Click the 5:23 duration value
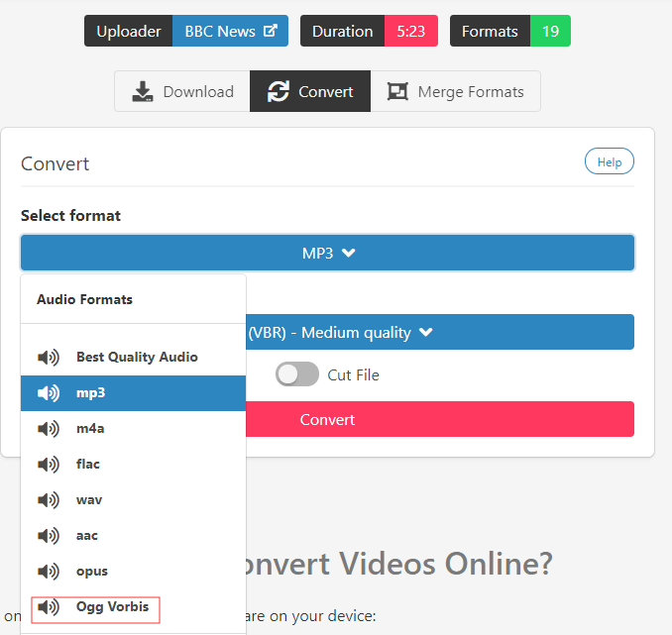 coord(411,31)
